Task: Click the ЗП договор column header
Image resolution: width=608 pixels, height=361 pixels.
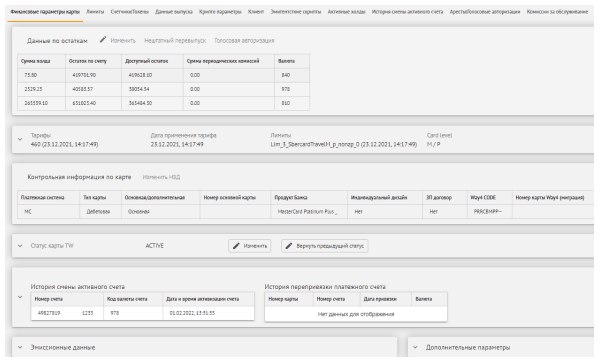Action: [x=445, y=198]
